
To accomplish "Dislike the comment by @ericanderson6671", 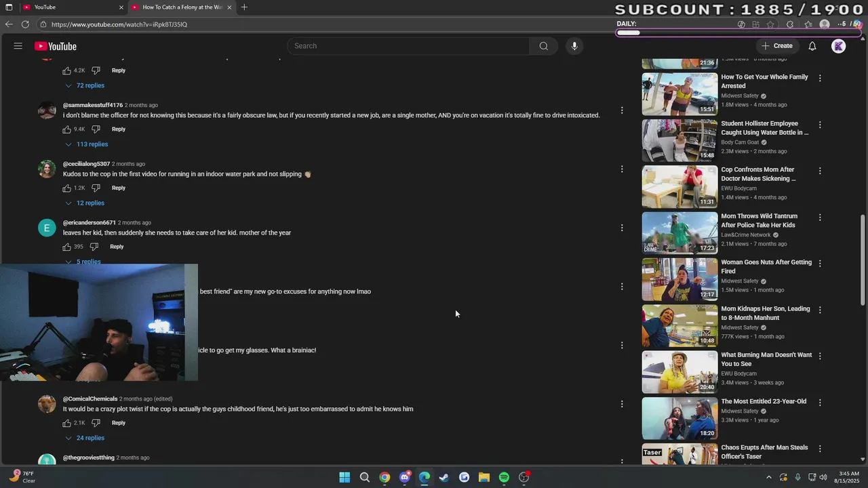I will pos(94,247).
